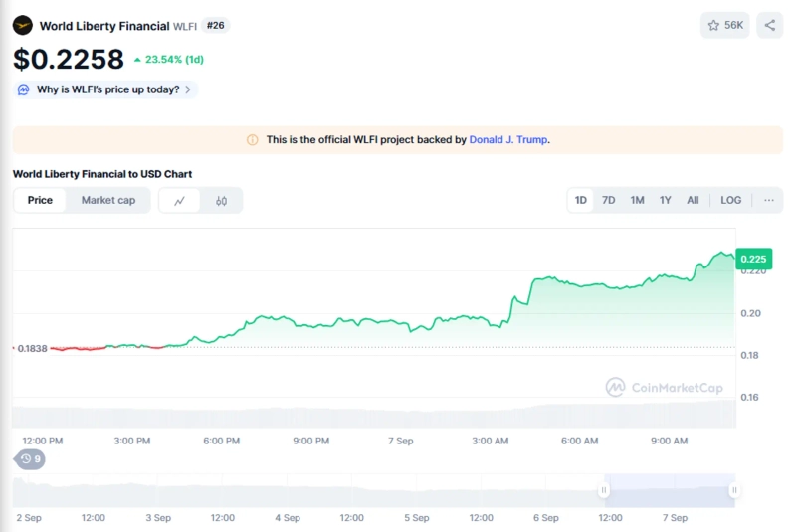The image size is (796, 532).
Task: Switch to line chart view icon
Action: pos(180,201)
